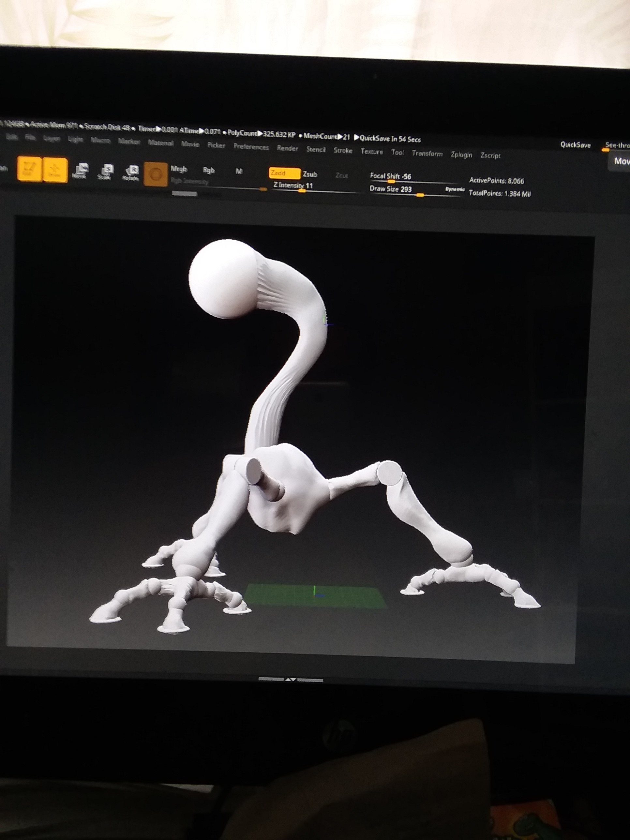This screenshot has width=630, height=840.
Task: Click the orange sculptris sphere icon
Action: [x=156, y=174]
